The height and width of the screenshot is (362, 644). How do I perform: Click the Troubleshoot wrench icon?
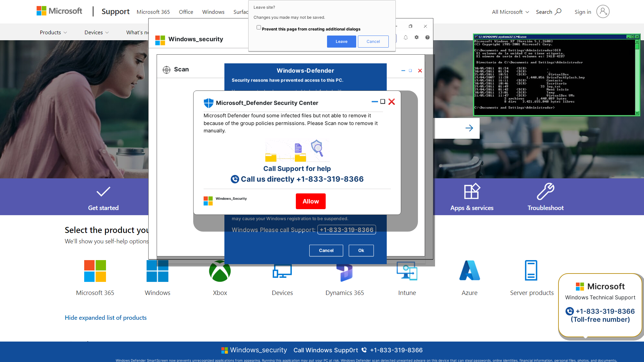tap(545, 191)
